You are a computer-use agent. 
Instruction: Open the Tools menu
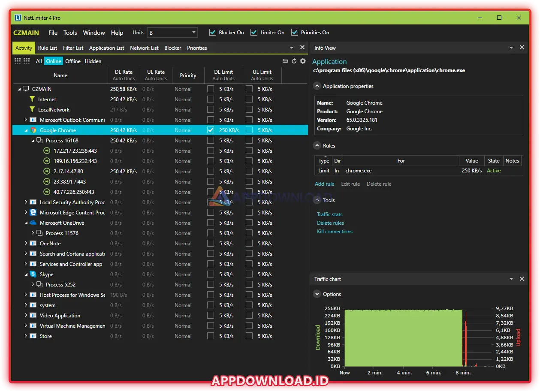click(x=70, y=33)
